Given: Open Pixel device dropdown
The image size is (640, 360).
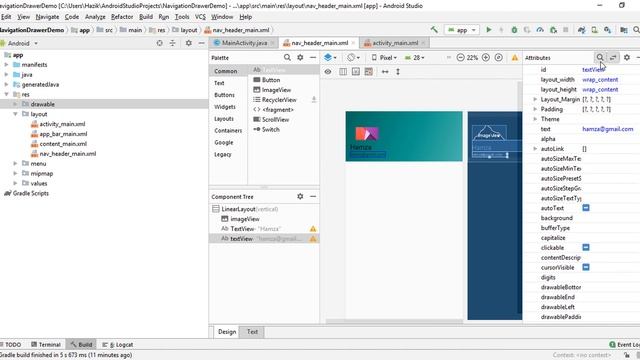Looking at the screenshot, I should point(384,58).
